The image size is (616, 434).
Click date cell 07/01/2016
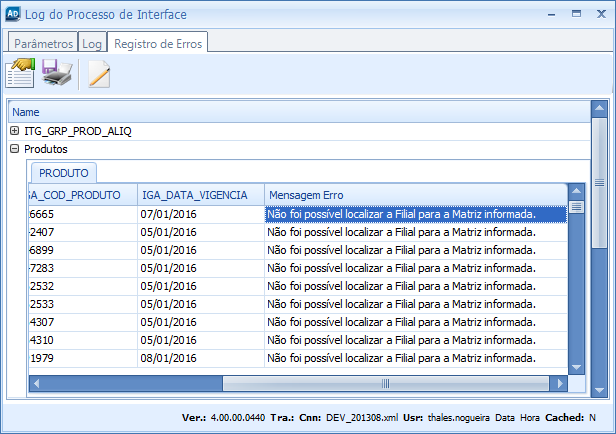pos(201,214)
